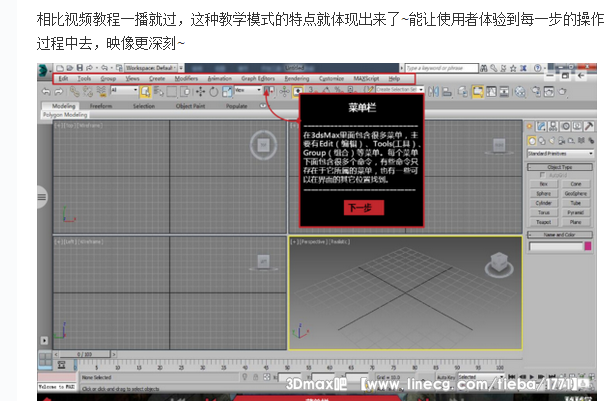Open the Edit menu
The height and width of the screenshot is (401, 607).
coord(63,79)
